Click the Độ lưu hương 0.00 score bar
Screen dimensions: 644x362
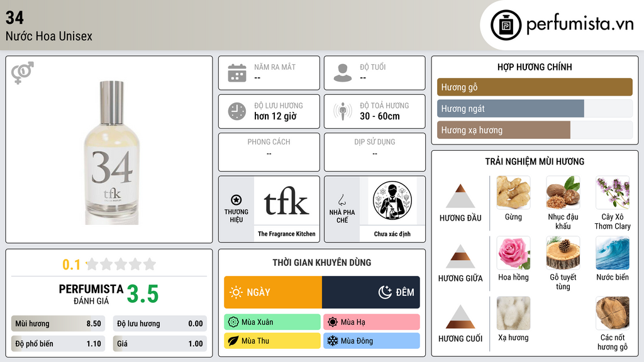[x=160, y=324]
